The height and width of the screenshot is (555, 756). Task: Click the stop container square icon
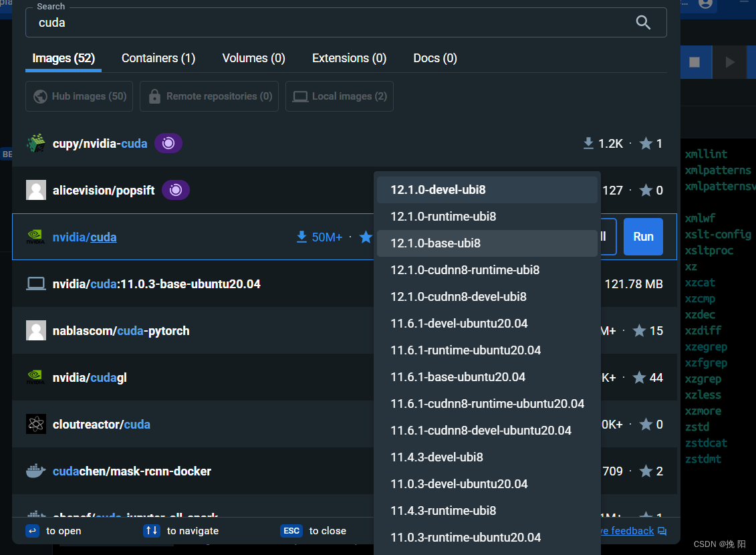tap(696, 62)
